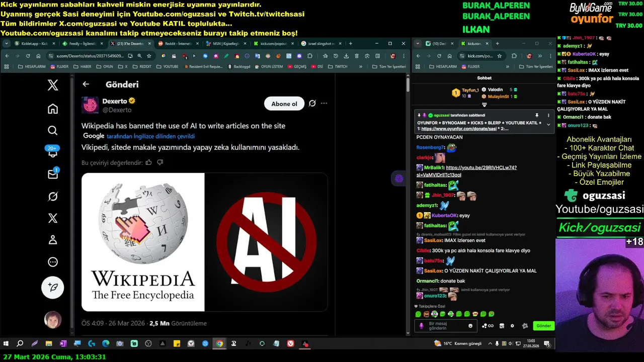Open Downloads icon in left browser toolbar
Screen dimensions: 644x362
[347, 56]
